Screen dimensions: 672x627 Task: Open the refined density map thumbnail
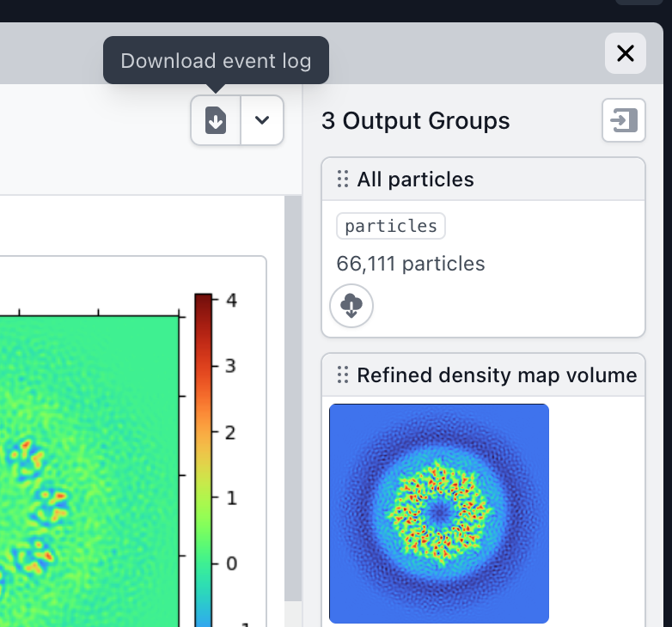click(x=438, y=513)
